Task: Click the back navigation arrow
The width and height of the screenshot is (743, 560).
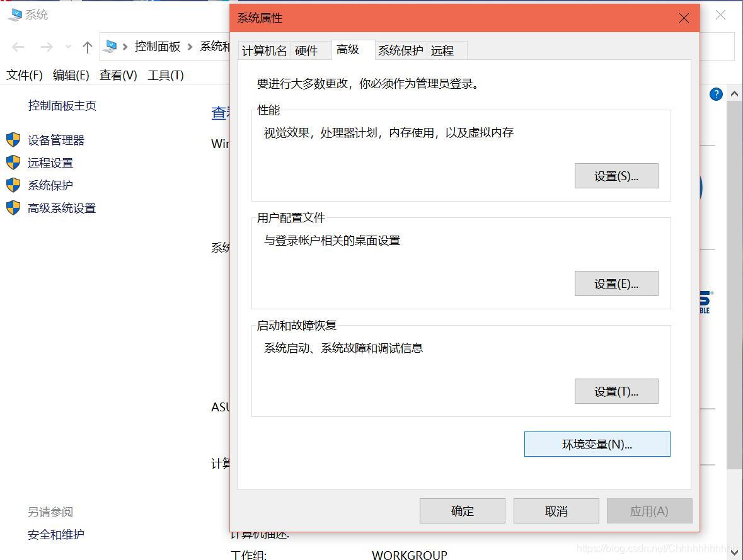Action: [x=18, y=47]
